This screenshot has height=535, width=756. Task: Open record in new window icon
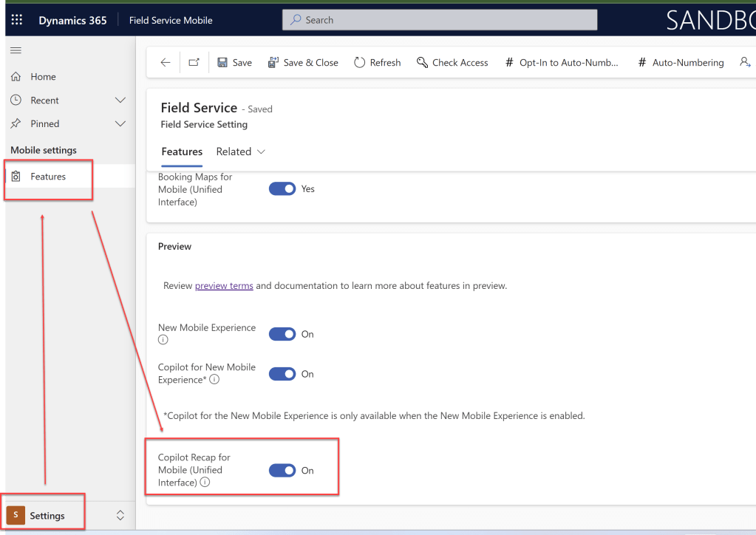pos(194,63)
